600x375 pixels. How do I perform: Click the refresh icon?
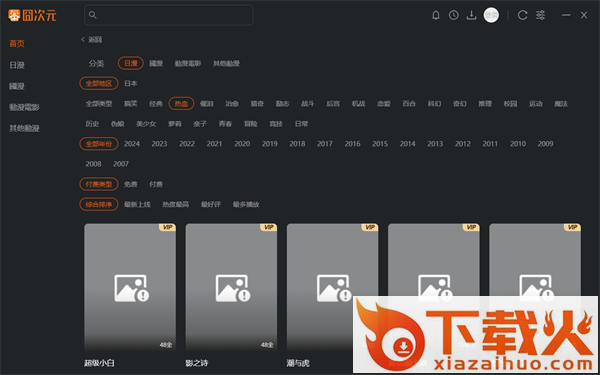point(522,15)
